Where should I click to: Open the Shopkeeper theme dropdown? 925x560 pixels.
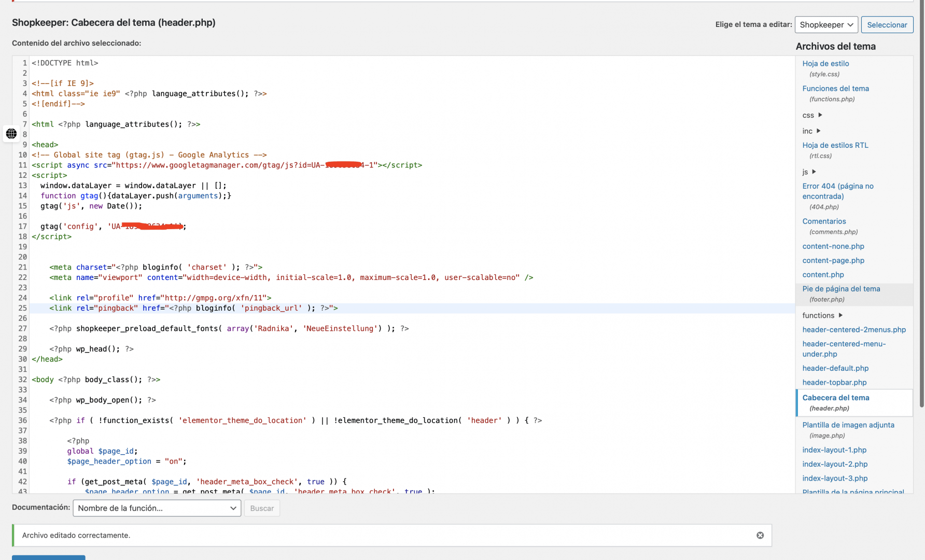(x=826, y=24)
